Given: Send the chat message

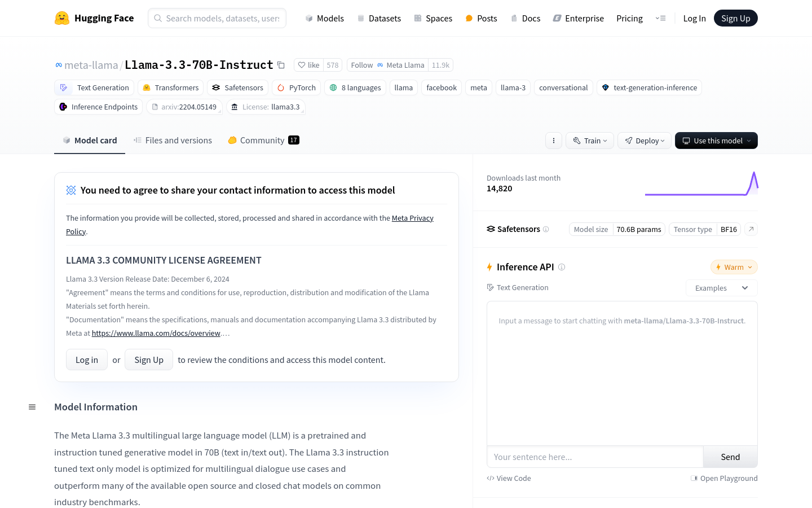Looking at the screenshot, I should click(x=730, y=457).
